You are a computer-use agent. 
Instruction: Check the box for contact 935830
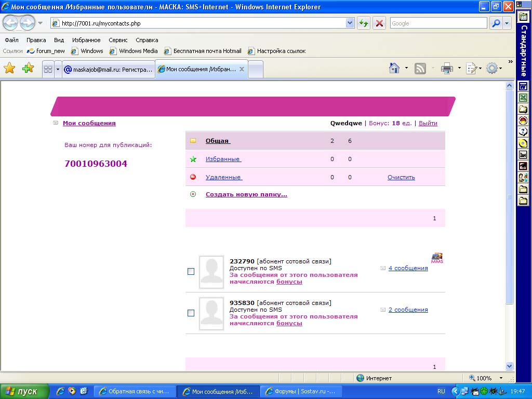(x=191, y=313)
